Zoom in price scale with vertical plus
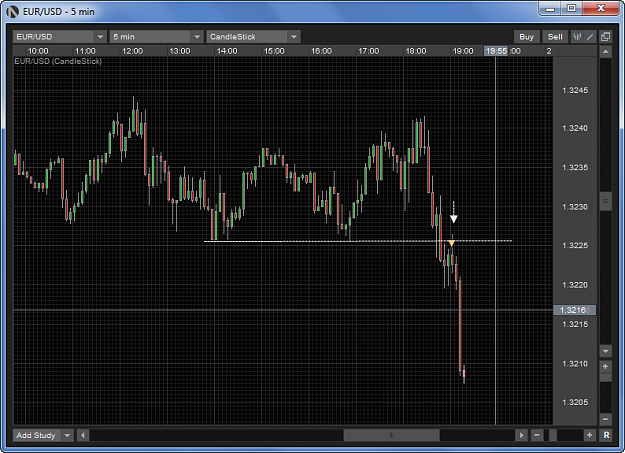Screen dimensions: 625x453 click(x=605, y=366)
